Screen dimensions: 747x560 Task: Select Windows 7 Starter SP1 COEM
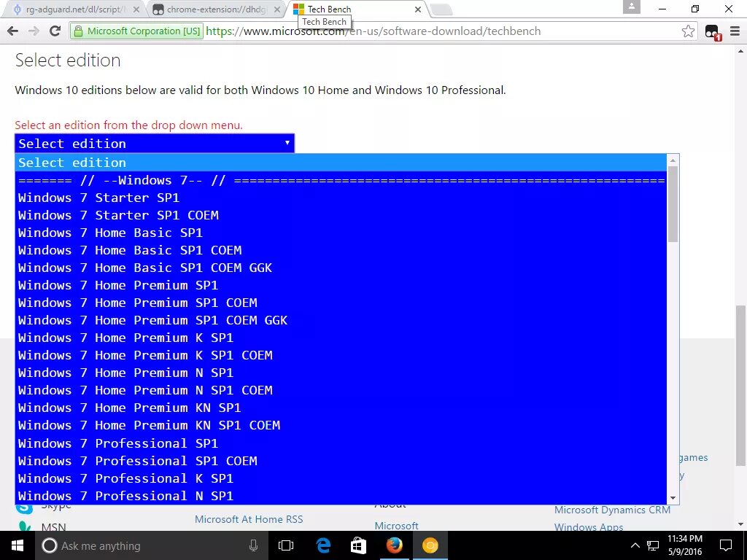(x=341, y=215)
